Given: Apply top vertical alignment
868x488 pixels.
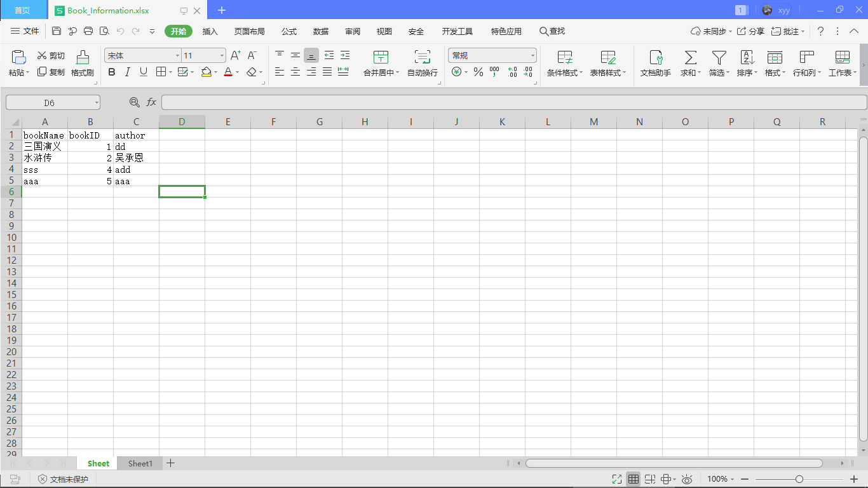Looking at the screenshot, I should (x=280, y=55).
